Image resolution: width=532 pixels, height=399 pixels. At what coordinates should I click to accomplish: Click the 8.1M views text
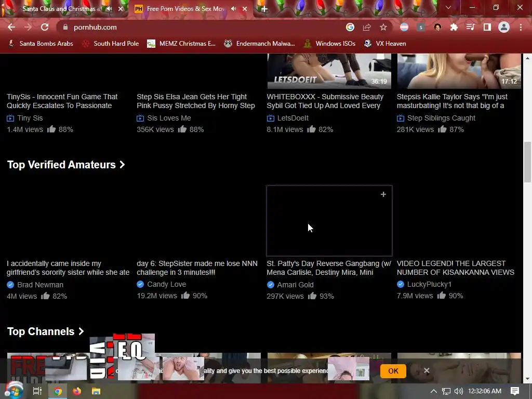(x=285, y=129)
